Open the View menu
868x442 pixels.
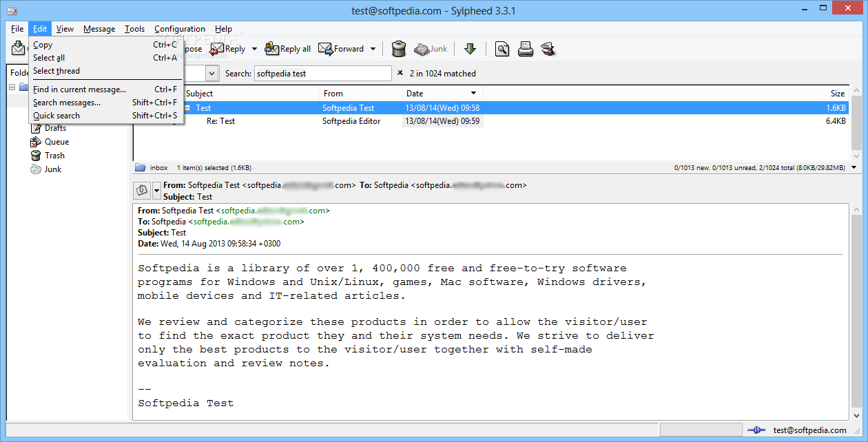[65, 29]
